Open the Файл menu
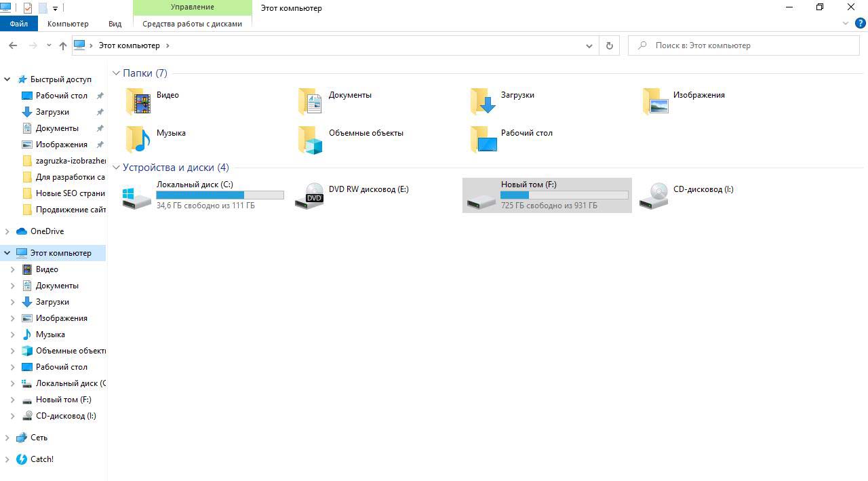Viewport: 868px width, 481px height. pyautogui.click(x=19, y=24)
